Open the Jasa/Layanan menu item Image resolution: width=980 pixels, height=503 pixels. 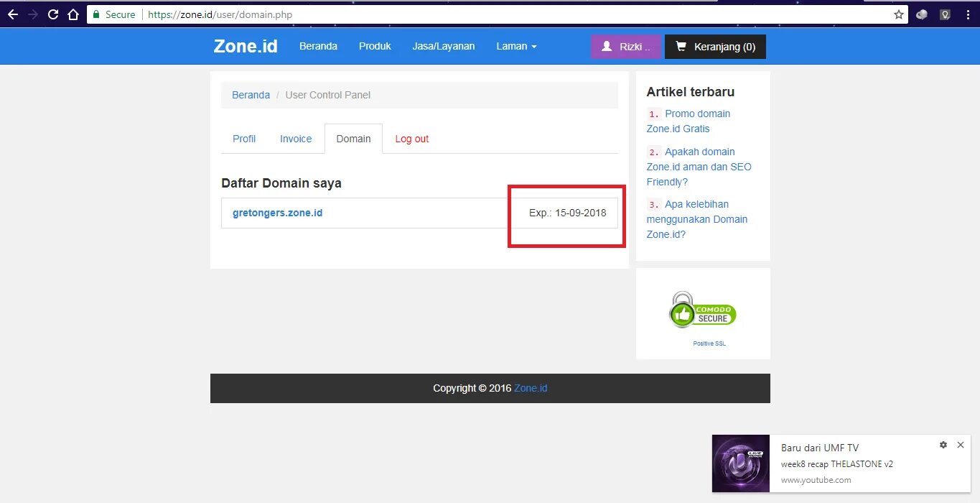pyautogui.click(x=444, y=46)
